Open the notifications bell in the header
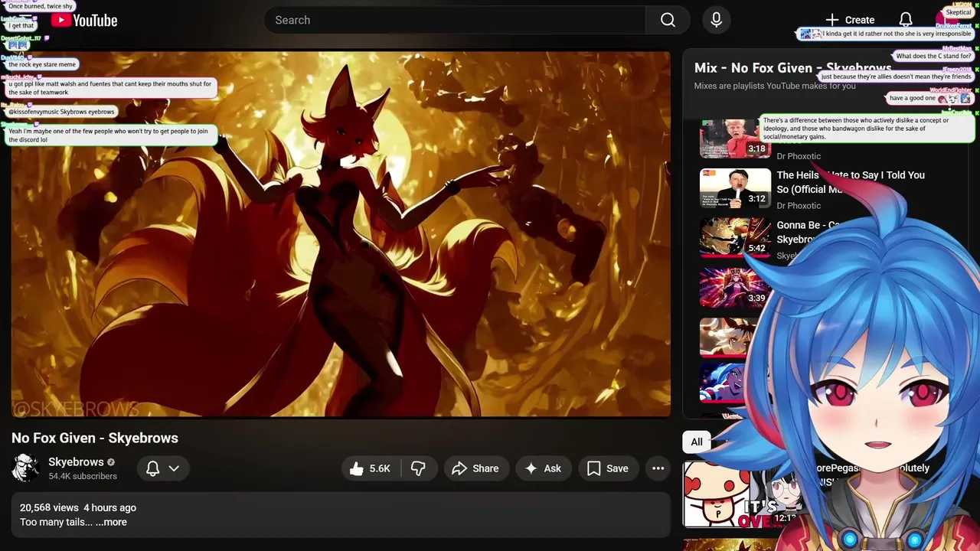This screenshot has height=551, width=980. tap(905, 20)
